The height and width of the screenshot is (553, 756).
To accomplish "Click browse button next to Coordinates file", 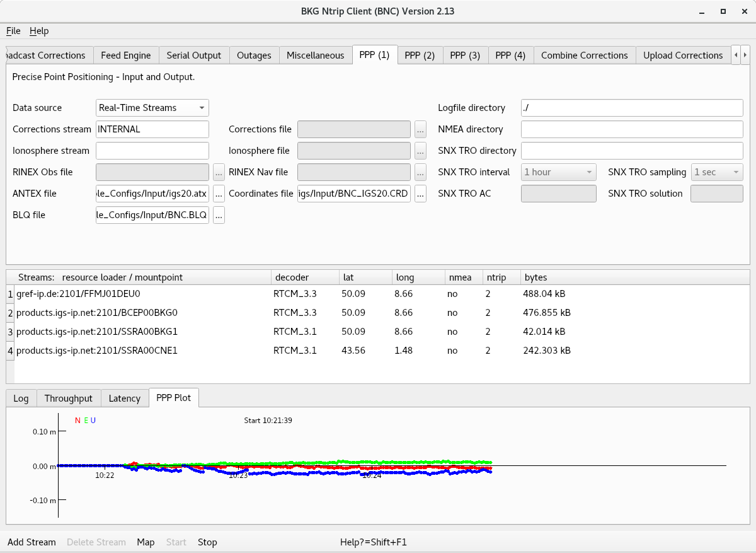I will tap(421, 194).
